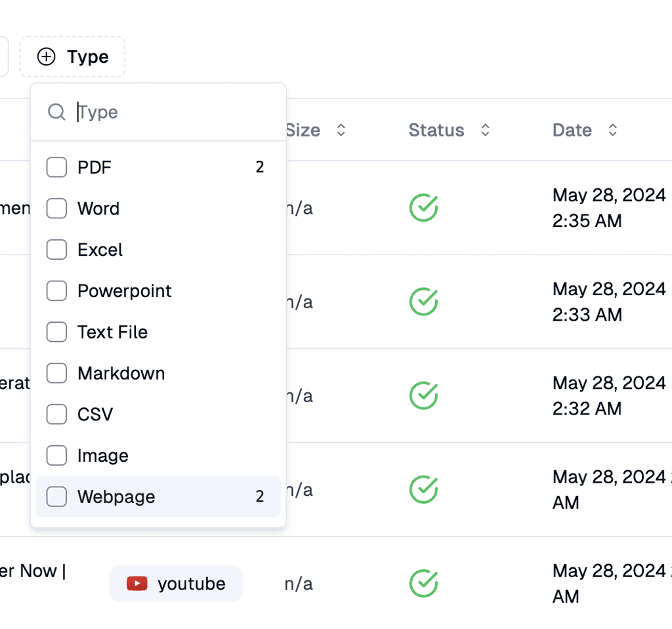The height and width of the screenshot is (629, 672).
Task: Check the PDF filter checkbox
Action: coord(56,167)
